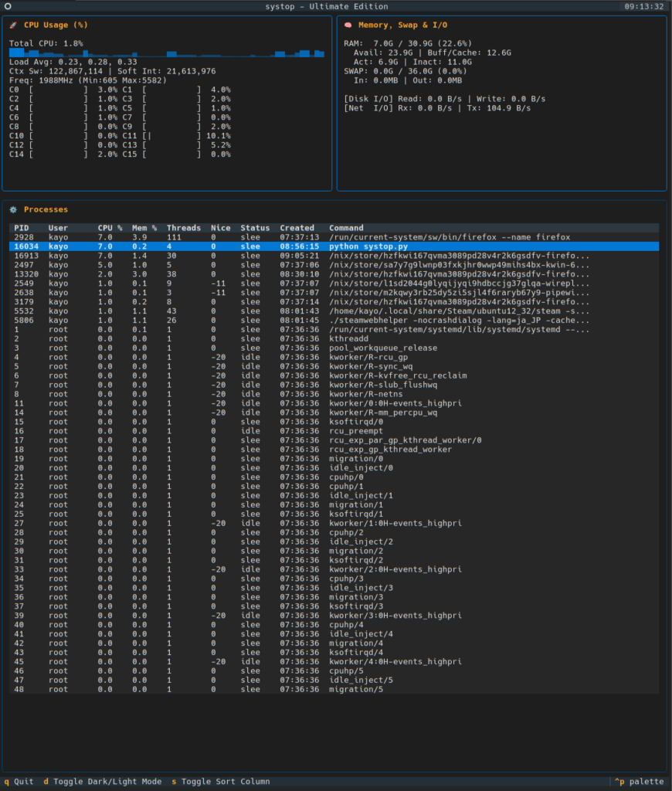This screenshot has width=672, height=791.
Task: Click the clock showing 09:13:32
Action: coord(643,6)
